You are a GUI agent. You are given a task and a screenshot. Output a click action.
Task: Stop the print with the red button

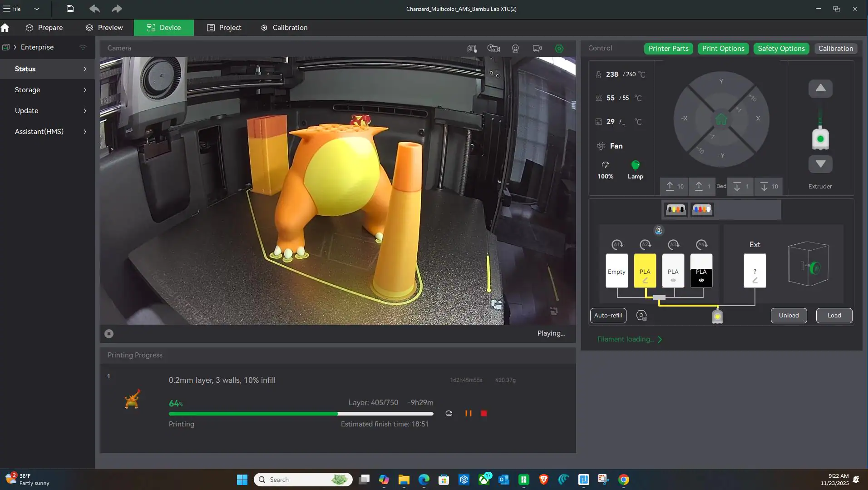(x=484, y=413)
